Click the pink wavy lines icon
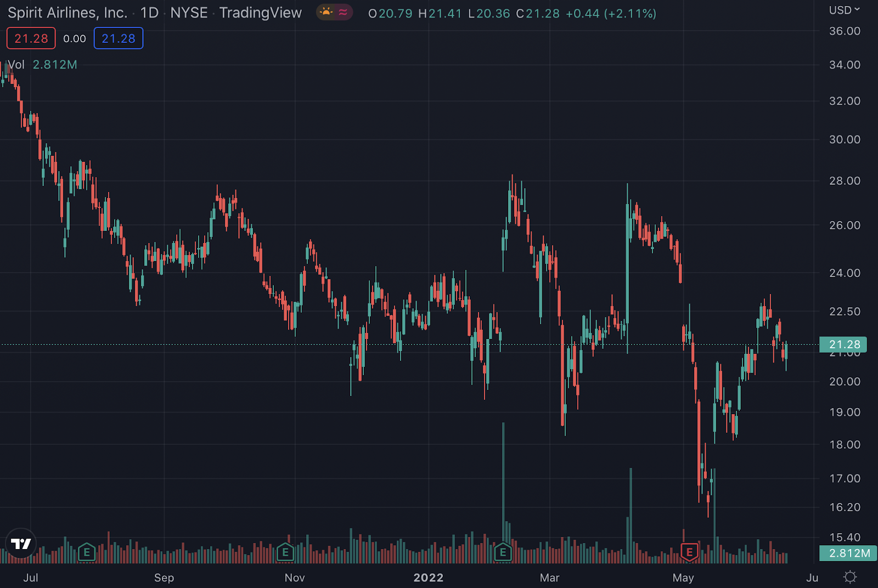Screen dimensions: 878x588 344,12
